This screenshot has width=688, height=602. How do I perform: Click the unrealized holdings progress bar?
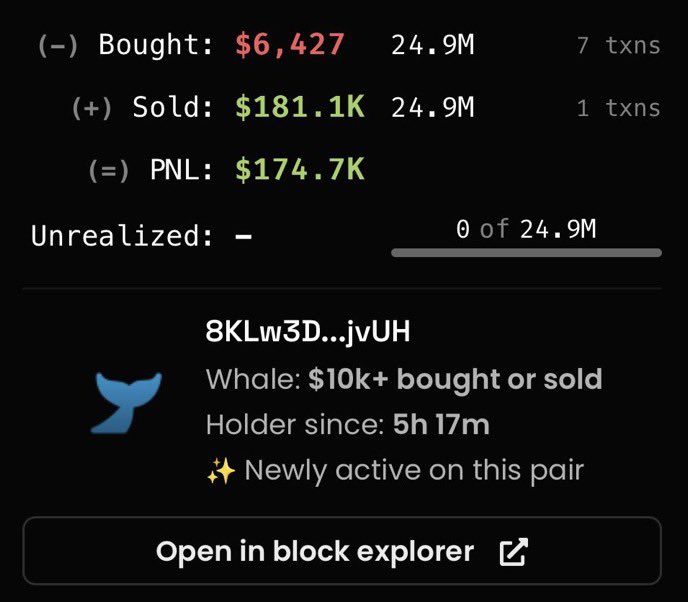click(x=526, y=253)
